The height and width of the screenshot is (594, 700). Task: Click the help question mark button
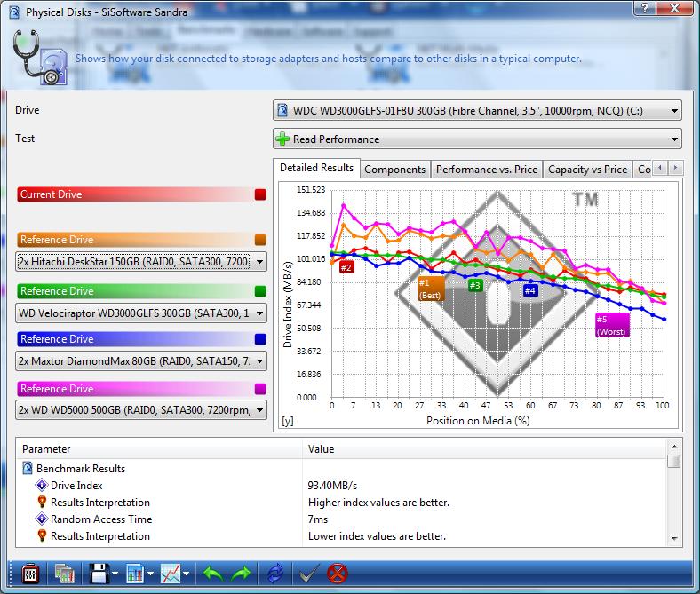[x=645, y=8]
